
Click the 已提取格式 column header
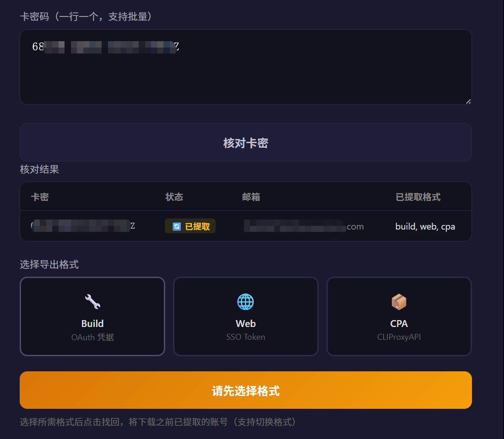(x=418, y=197)
